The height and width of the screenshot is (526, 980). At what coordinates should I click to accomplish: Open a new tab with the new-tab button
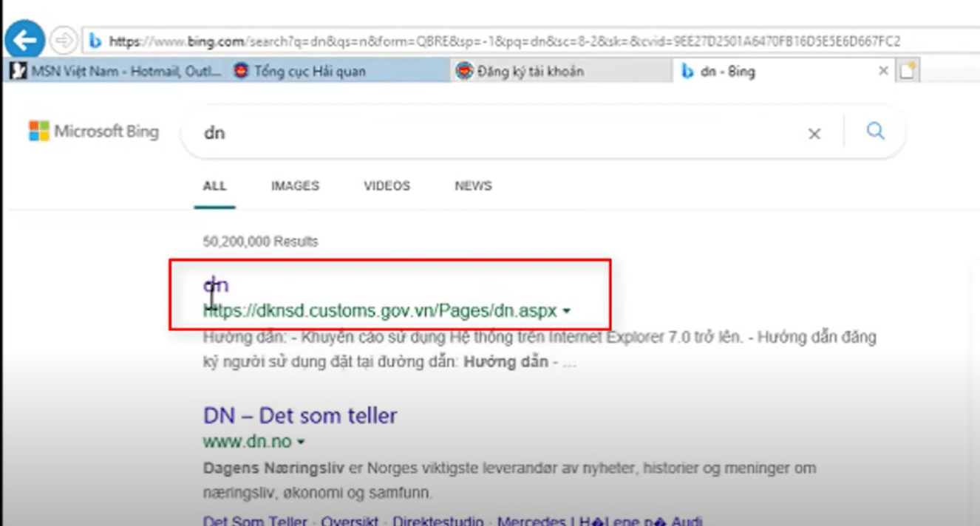[x=907, y=71]
